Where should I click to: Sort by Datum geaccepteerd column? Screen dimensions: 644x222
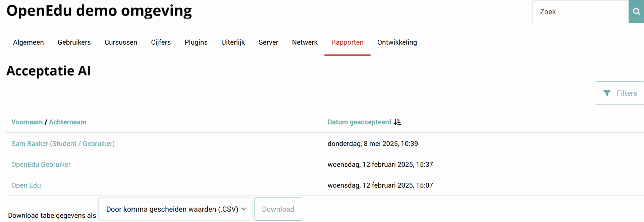pos(359,122)
